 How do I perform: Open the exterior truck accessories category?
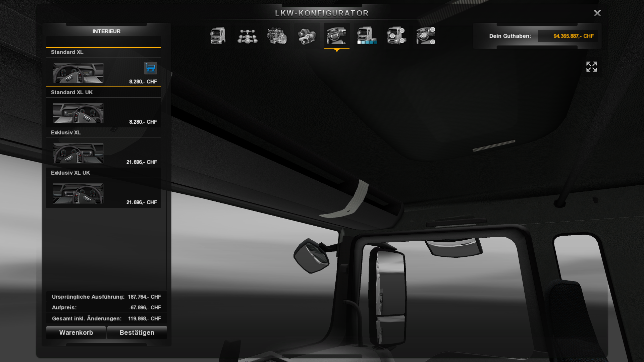[x=396, y=36]
